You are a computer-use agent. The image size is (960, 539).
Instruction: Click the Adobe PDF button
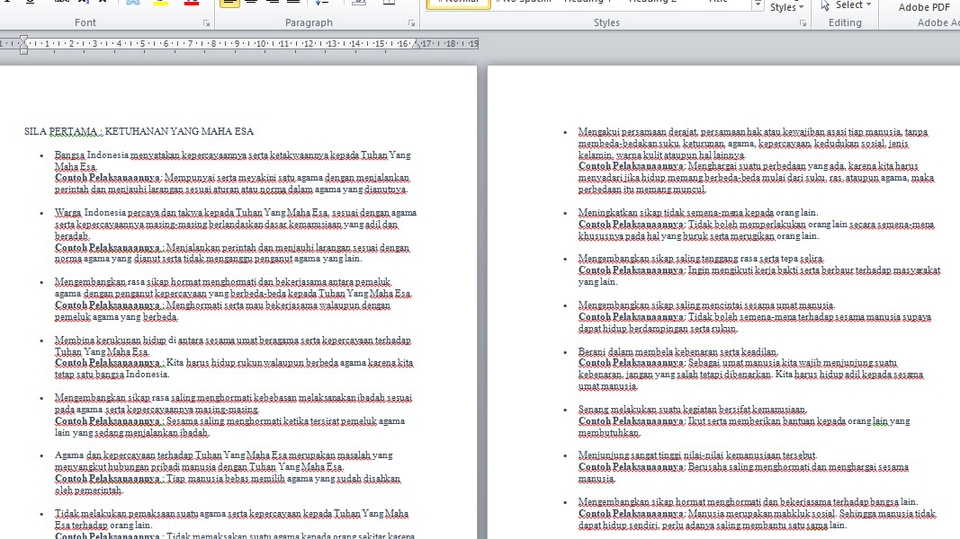(x=923, y=7)
